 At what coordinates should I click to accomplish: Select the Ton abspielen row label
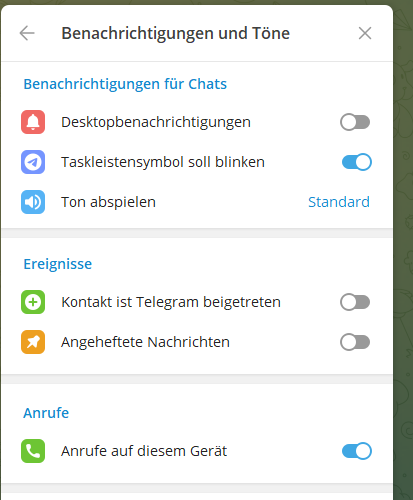108,202
